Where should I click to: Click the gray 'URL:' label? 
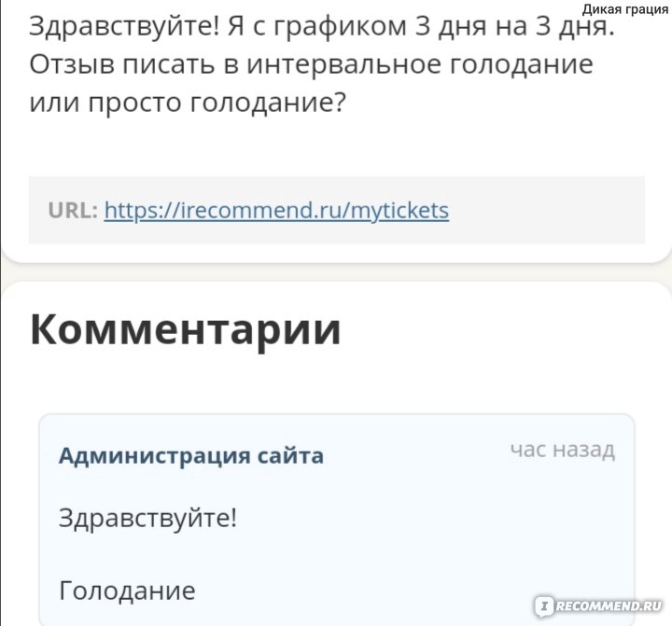coord(73,210)
